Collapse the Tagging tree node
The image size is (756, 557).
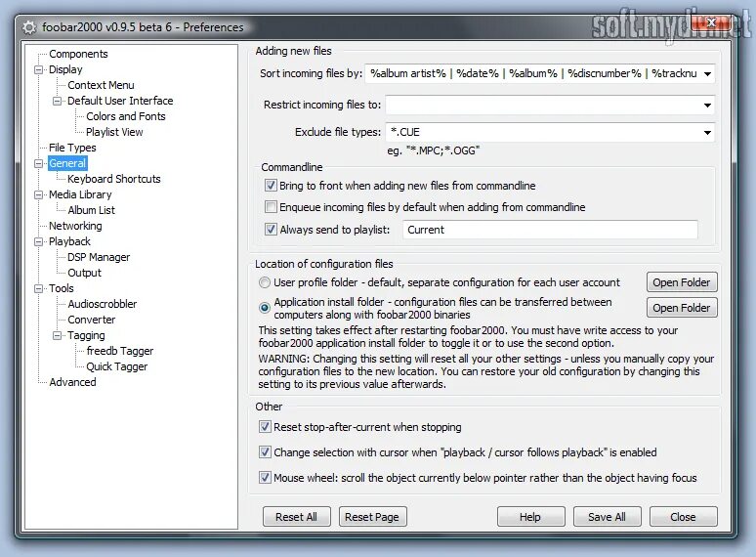click(x=58, y=335)
